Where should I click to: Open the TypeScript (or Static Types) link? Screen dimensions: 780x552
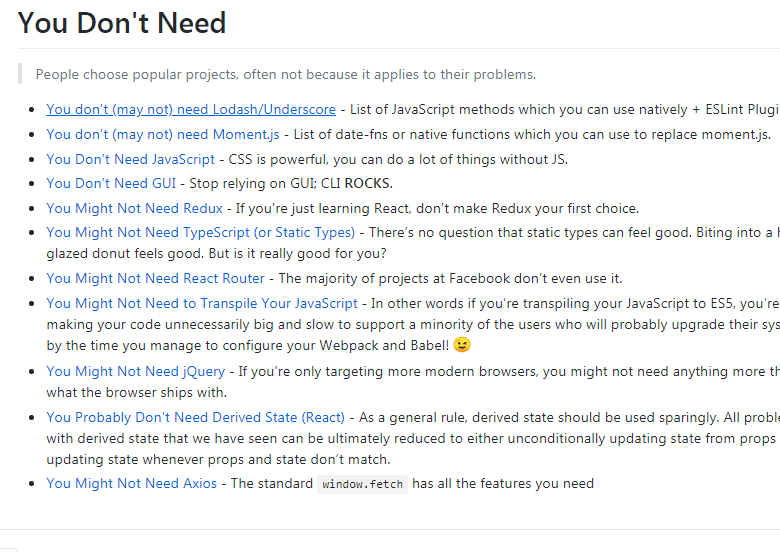[200, 233]
